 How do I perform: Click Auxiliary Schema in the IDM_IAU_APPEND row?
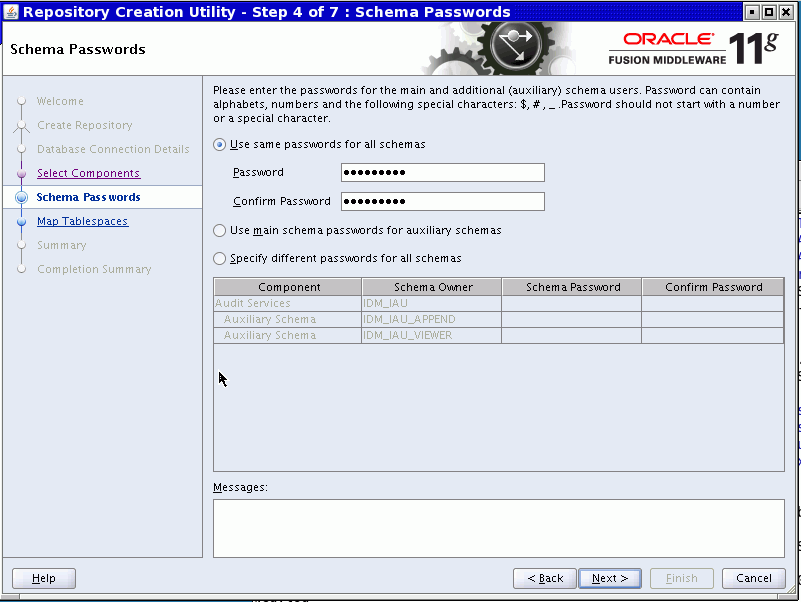[x=288, y=319]
